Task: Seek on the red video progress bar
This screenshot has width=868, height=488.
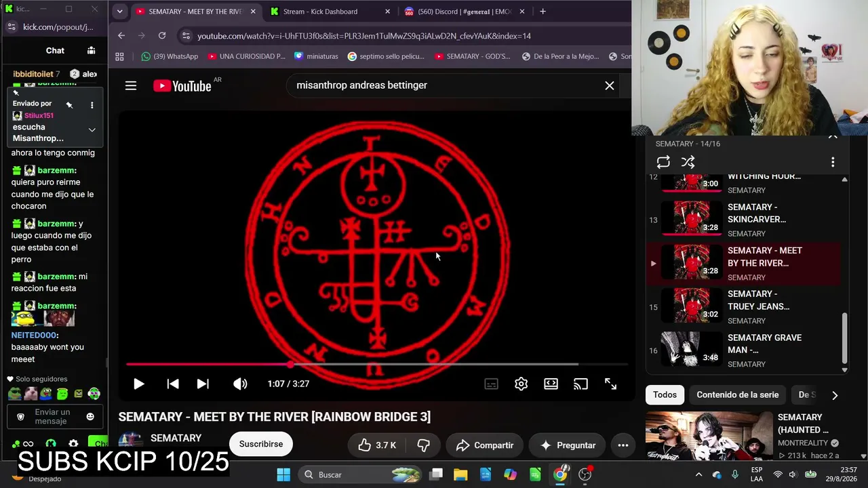Action: [376, 365]
